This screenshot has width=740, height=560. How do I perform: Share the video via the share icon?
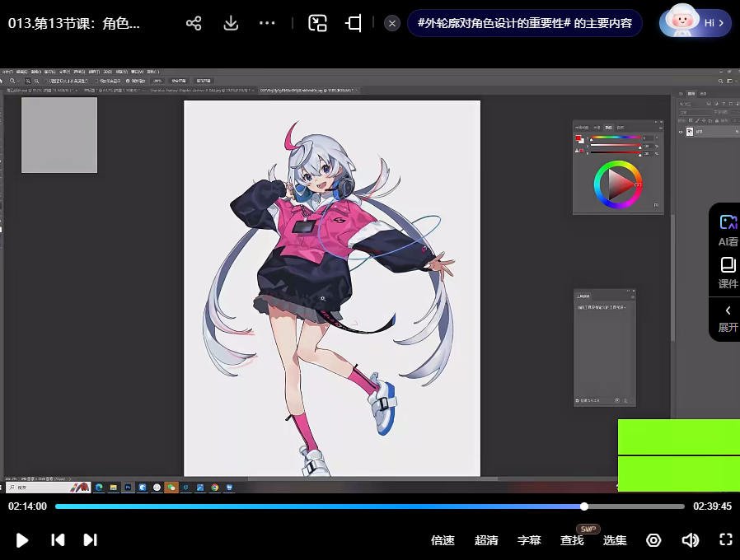[194, 23]
